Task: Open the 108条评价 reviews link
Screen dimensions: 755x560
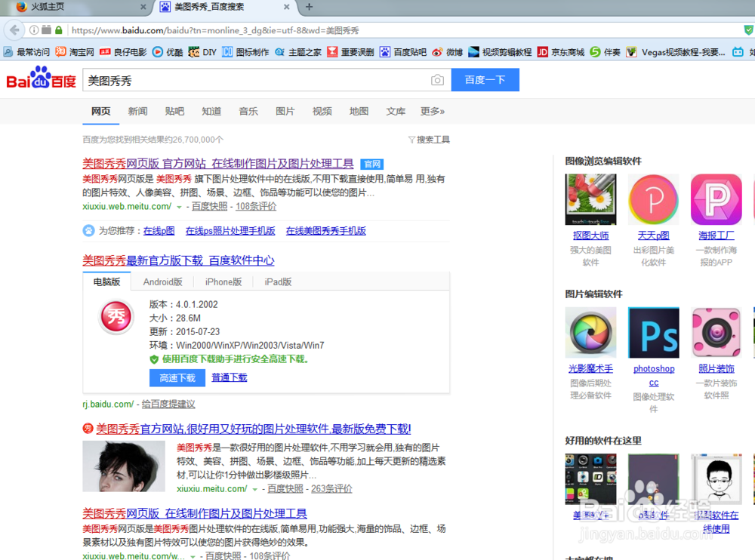Action: [x=256, y=206]
